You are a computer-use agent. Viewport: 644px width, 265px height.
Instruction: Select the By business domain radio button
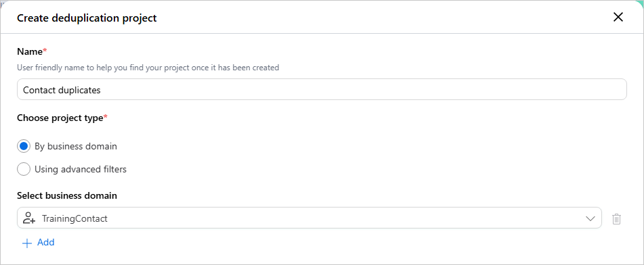(24, 146)
